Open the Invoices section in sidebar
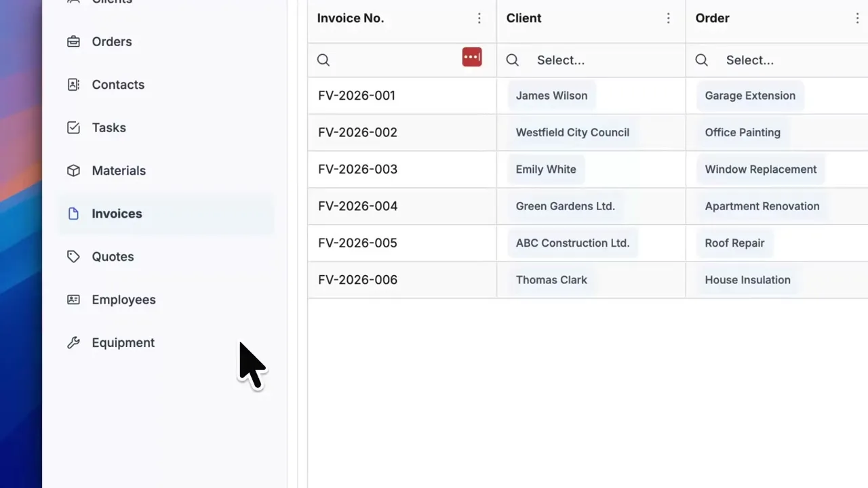Screen dimensions: 868x488 [x=117, y=214]
